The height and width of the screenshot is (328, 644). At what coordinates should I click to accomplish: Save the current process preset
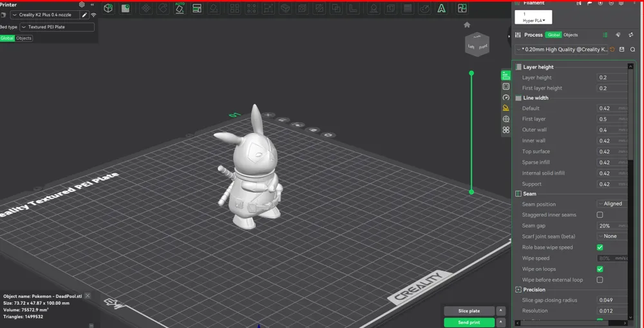[x=622, y=50]
